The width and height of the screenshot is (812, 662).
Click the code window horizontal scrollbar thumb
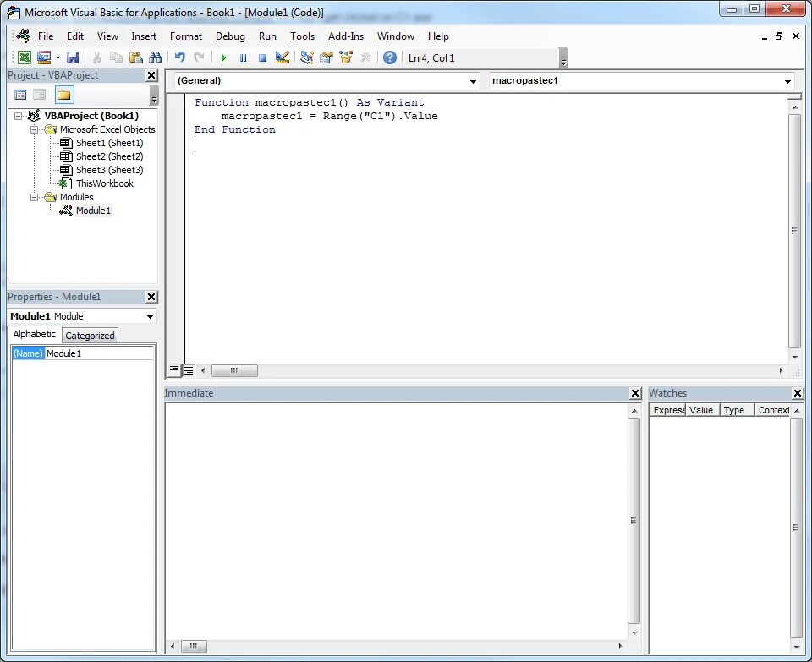(234, 370)
